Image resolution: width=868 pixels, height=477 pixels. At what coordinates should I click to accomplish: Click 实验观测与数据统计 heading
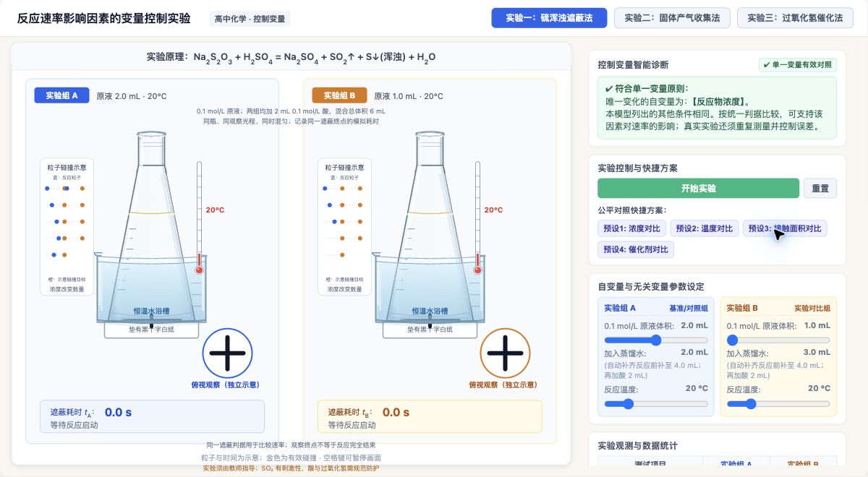click(637, 446)
